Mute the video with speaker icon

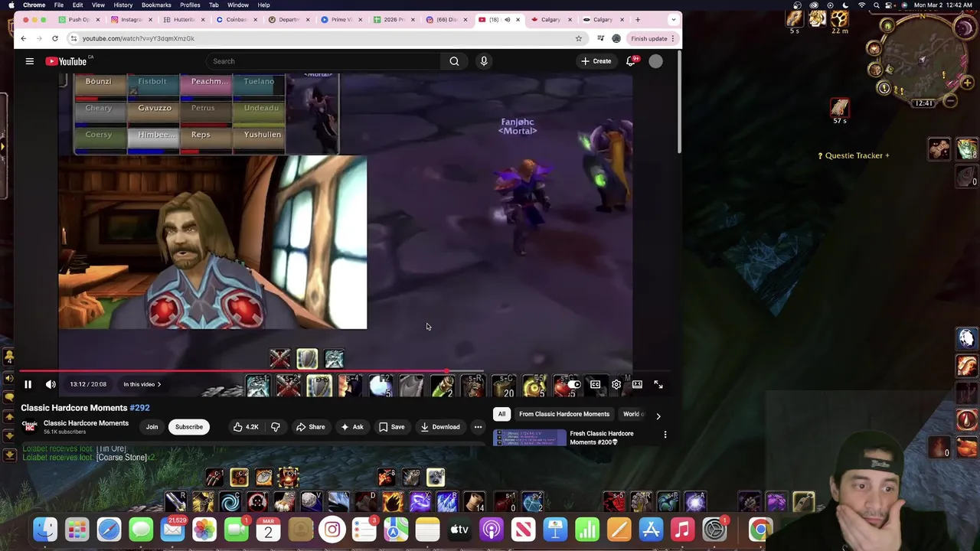51,384
